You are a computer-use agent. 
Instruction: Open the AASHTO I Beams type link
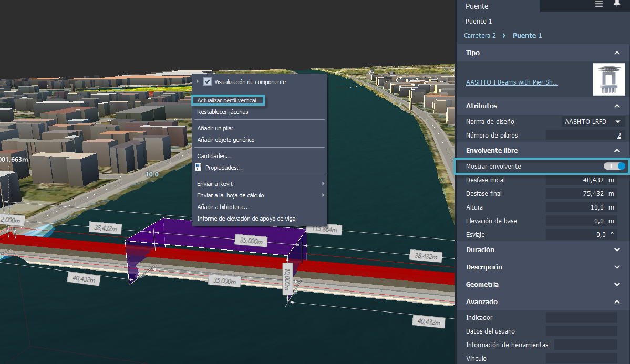coord(511,82)
